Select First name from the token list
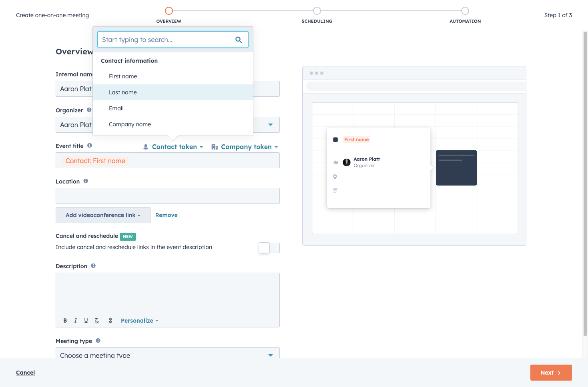The image size is (588, 387). click(173, 76)
